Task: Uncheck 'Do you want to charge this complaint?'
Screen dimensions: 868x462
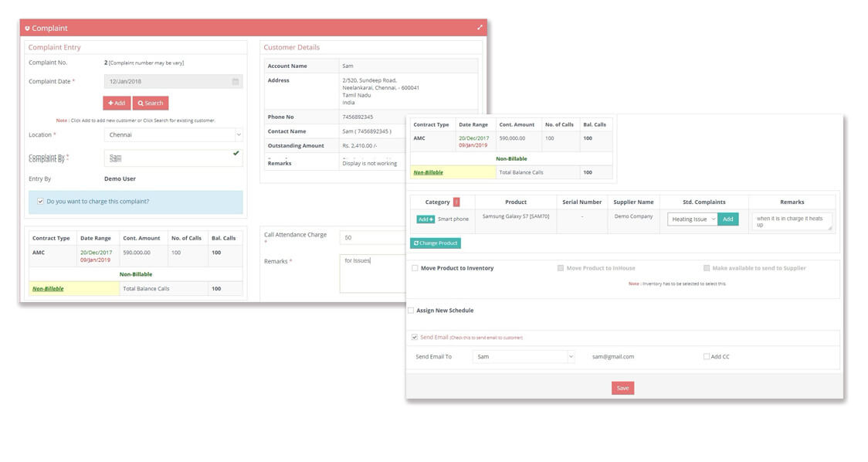Action: tap(39, 202)
